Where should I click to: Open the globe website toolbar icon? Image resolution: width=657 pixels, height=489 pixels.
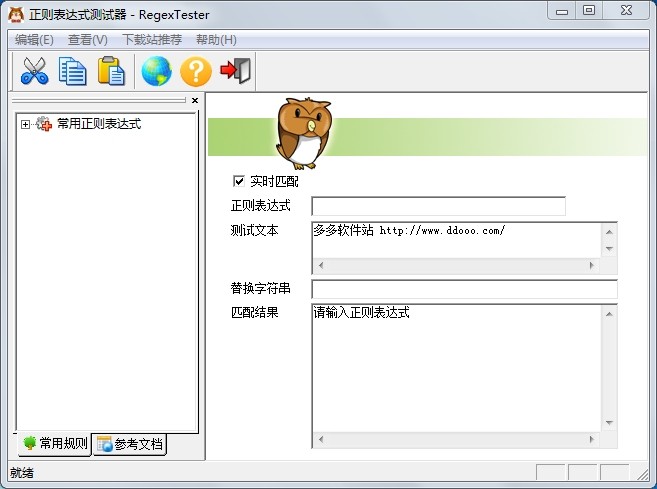point(156,71)
